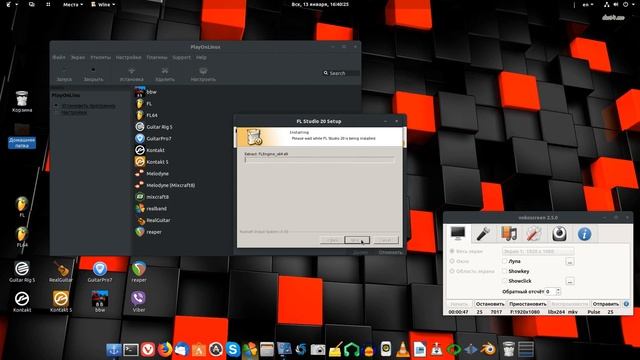The height and width of the screenshot is (360, 640).
Task: Open the Места menu in the top panel
Action: 73,4
